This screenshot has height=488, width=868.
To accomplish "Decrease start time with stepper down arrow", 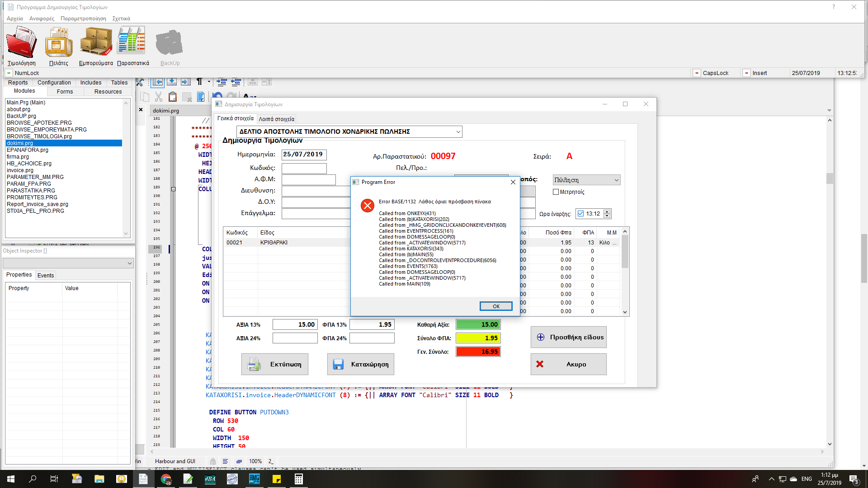I will 607,216.
